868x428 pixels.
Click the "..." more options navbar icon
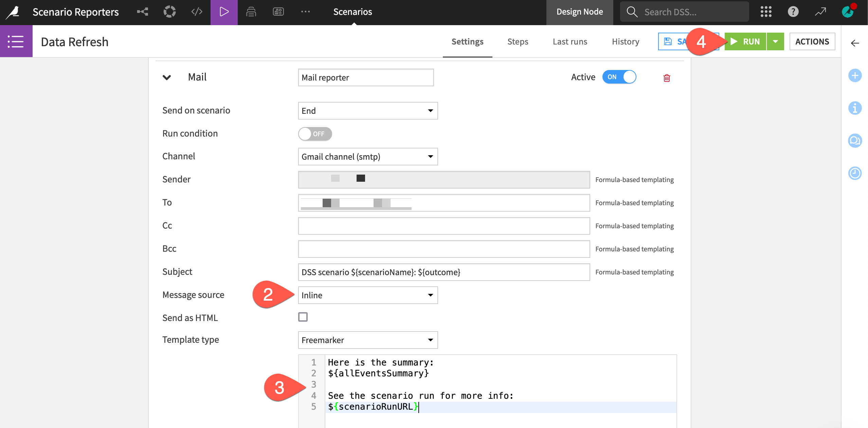pos(305,12)
